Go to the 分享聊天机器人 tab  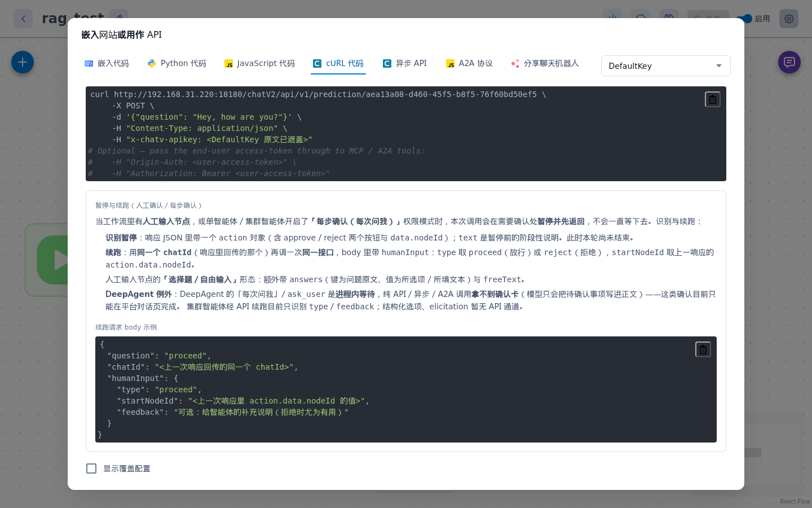point(545,63)
